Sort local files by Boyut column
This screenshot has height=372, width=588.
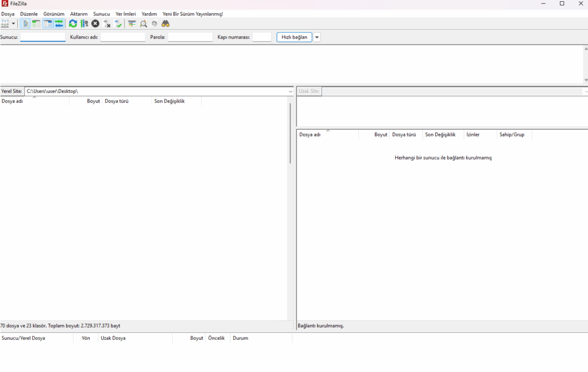[86, 101]
